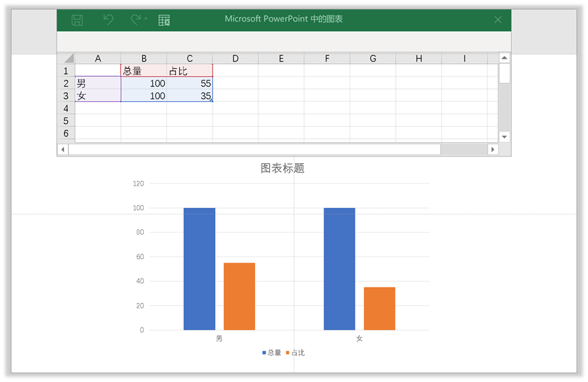Select the orange 占比 bar for 男
The height and width of the screenshot is (382, 588).
(x=239, y=296)
